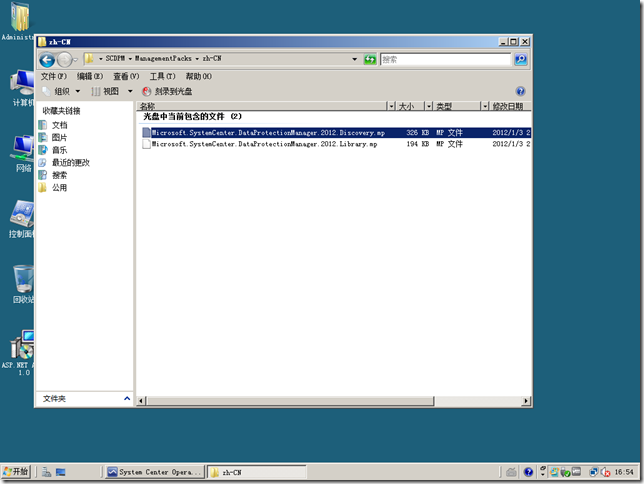The width and height of the screenshot is (644, 484).
Task: Click the greyed forward navigation arrow
Action: [x=64, y=60]
